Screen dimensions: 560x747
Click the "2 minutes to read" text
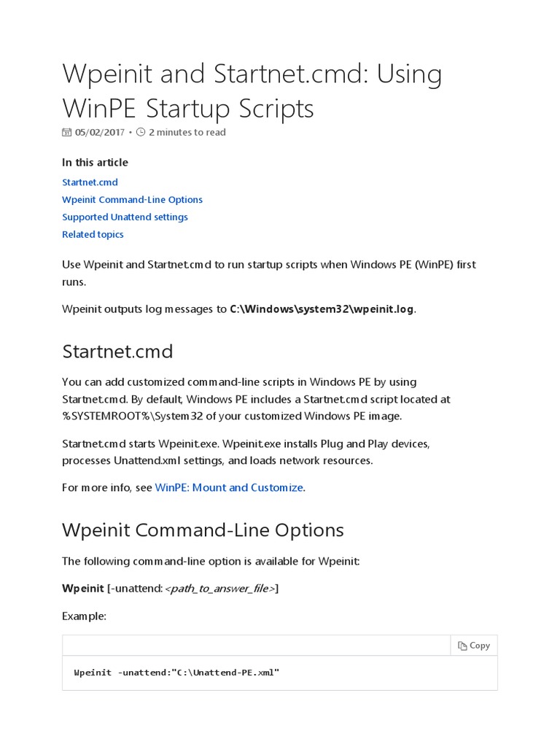click(187, 133)
